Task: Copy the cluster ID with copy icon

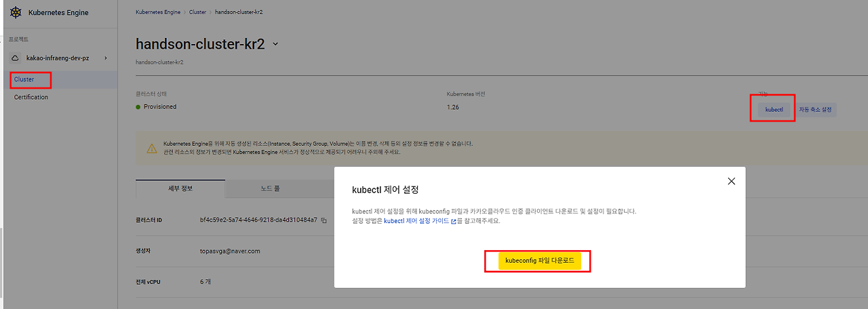Action: [324, 220]
